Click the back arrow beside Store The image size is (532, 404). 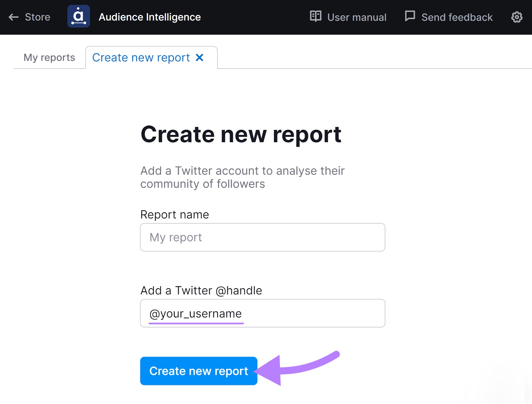tap(14, 17)
